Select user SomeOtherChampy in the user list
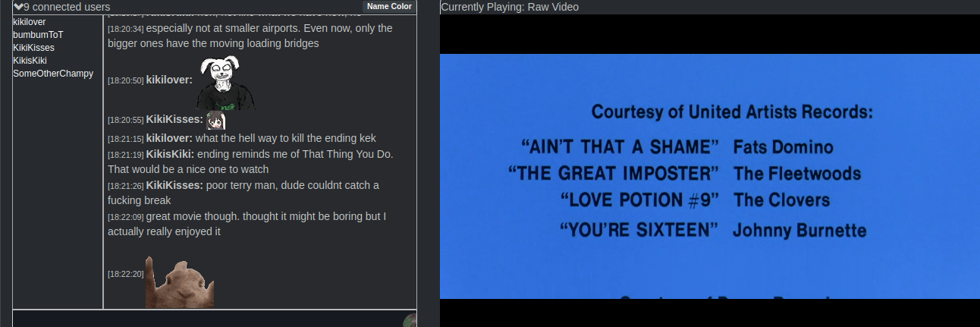The image size is (980, 327). coord(53,74)
